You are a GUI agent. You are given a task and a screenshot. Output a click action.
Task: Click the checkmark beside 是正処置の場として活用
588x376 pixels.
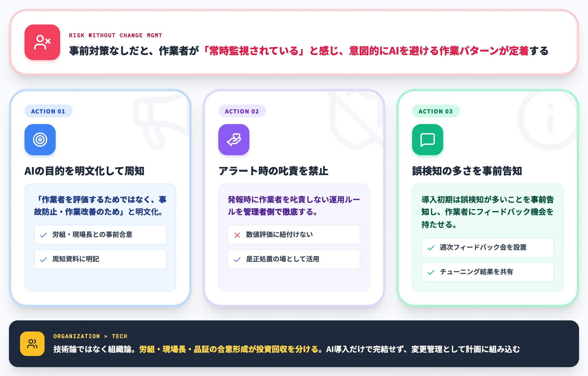tap(237, 259)
